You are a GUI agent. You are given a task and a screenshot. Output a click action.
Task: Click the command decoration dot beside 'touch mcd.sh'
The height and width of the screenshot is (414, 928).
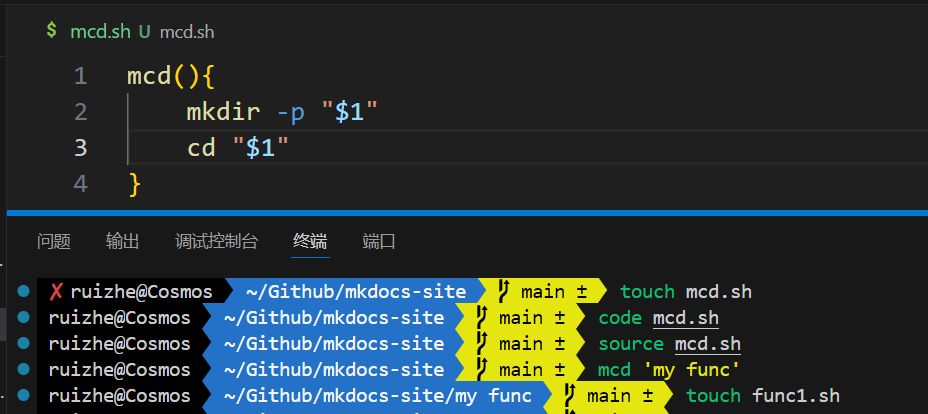23,292
